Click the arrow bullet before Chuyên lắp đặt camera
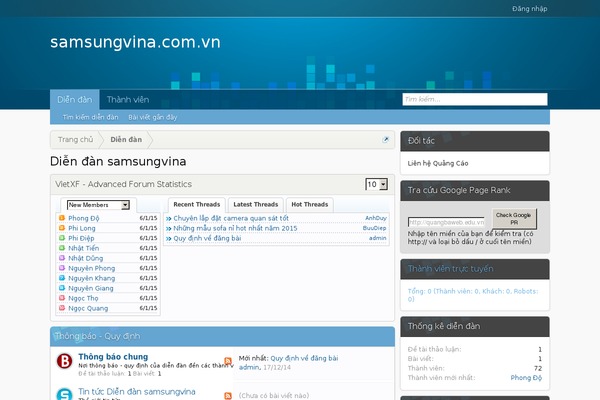Screen dimensions: 600x400 click(x=168, y=218)
